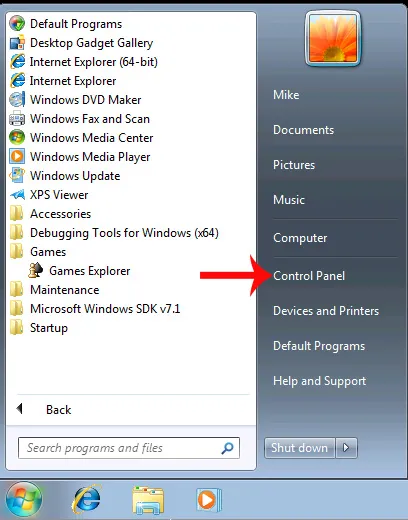The height and width of the screenshot is (520, 408).
Task: Launch XPS Viewer by its label
Action: point(59,195)
